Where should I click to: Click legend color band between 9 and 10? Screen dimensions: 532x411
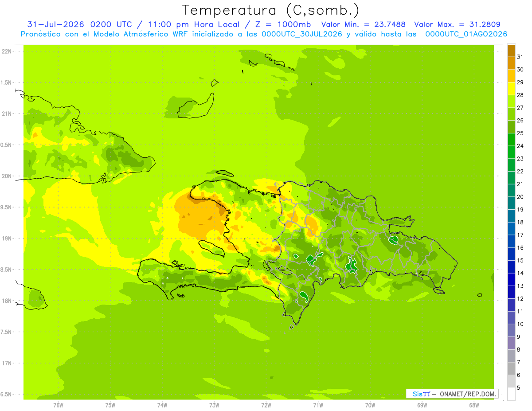click(512, 330)
